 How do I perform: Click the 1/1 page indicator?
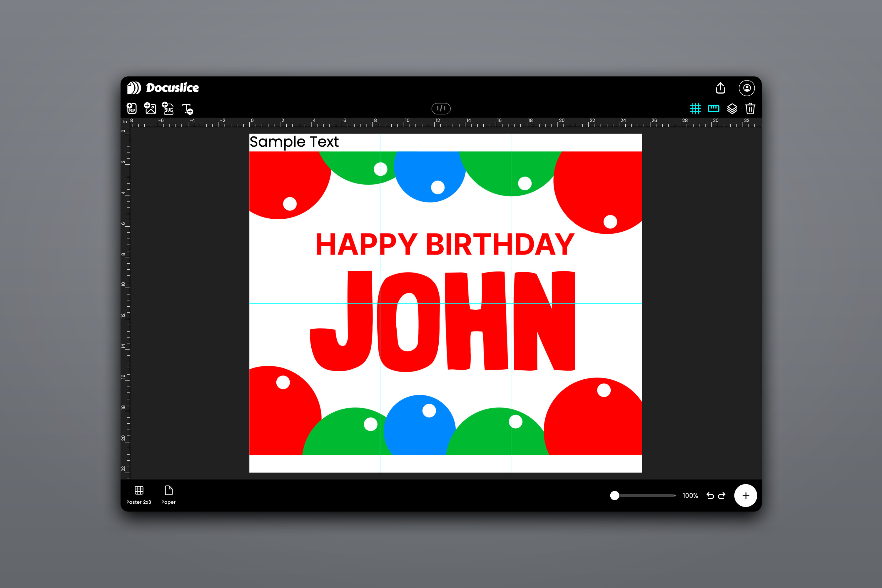(441, 108)
